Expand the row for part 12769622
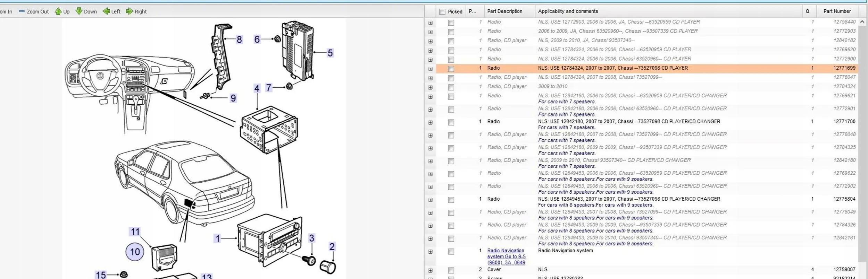The width and height of the screenshot is (868, 279). coord(431,174)
